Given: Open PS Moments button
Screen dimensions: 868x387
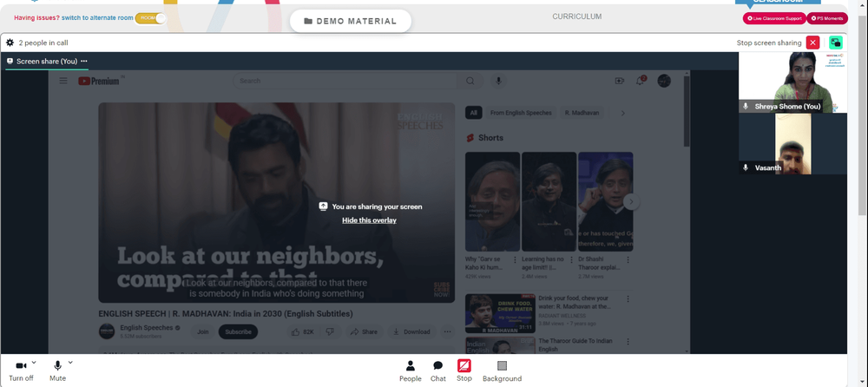Looking at the screenshot, I should [x=827, y=18].
